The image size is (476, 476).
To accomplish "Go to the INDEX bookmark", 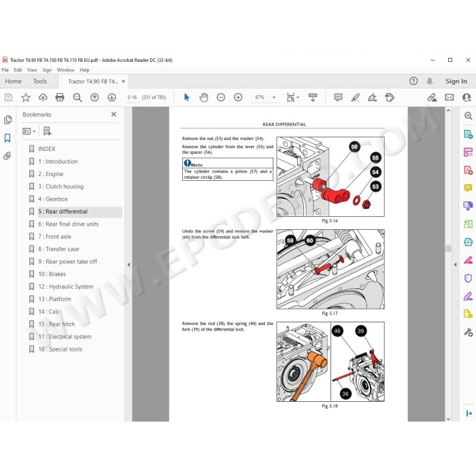I will pos(46,149).
